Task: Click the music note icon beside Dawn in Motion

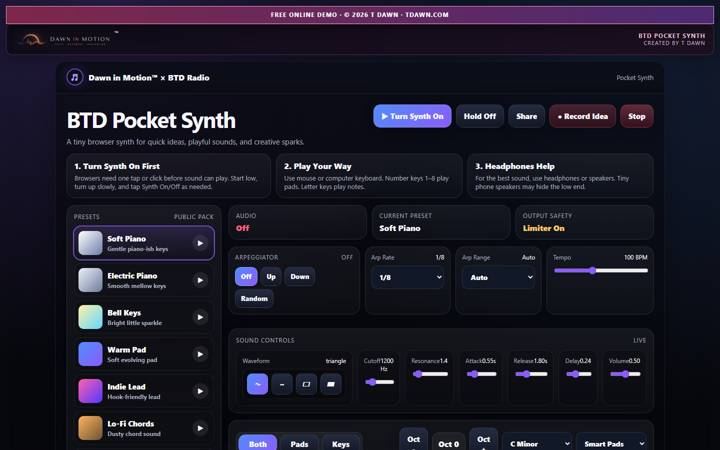Action: 75,77
